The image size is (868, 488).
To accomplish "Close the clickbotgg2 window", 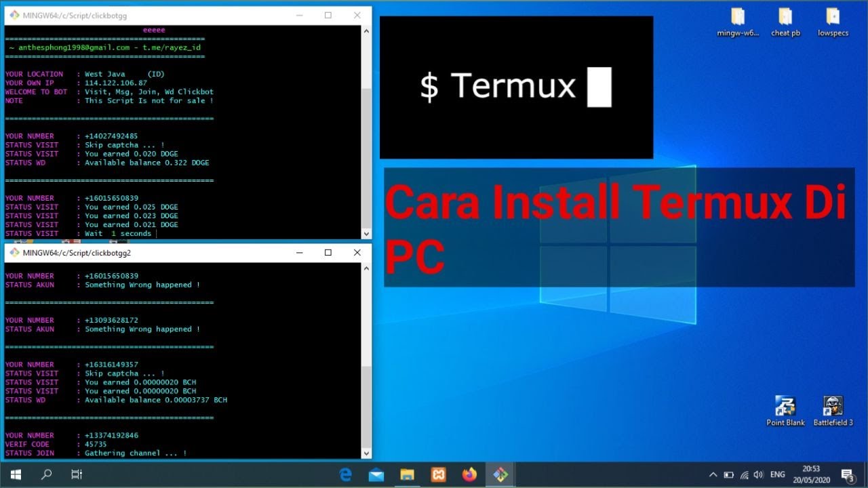I will click(x=357, y=253).
